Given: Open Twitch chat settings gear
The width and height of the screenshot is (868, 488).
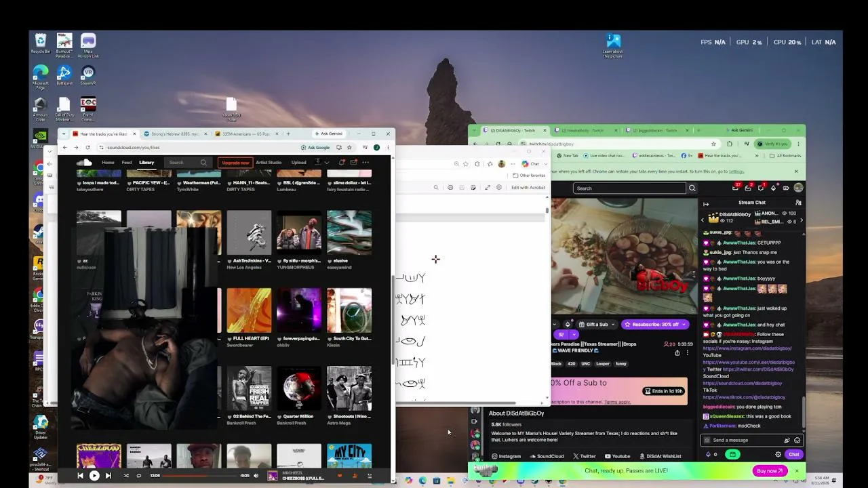Looking at the screenshot, I should click(x=778, y=455).
